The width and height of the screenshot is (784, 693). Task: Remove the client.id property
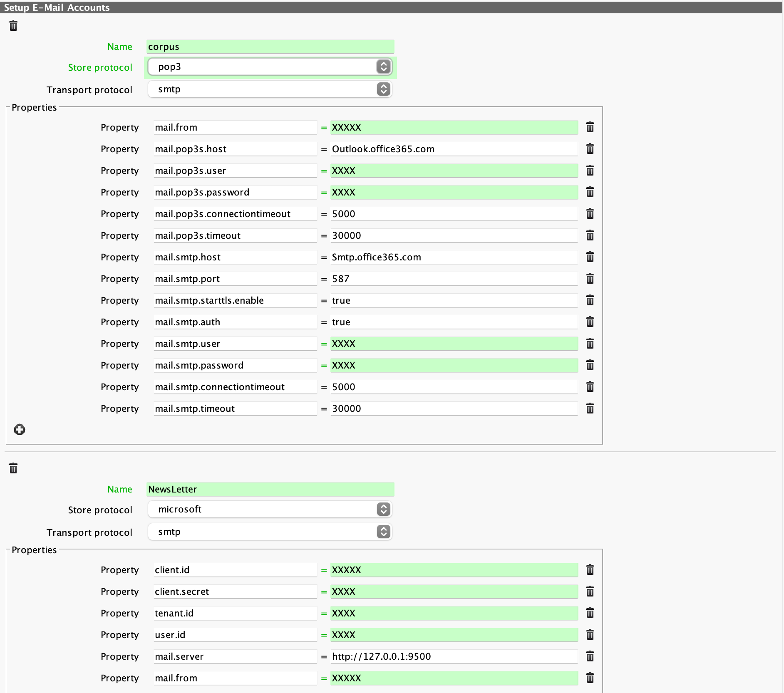coord(590,570)
